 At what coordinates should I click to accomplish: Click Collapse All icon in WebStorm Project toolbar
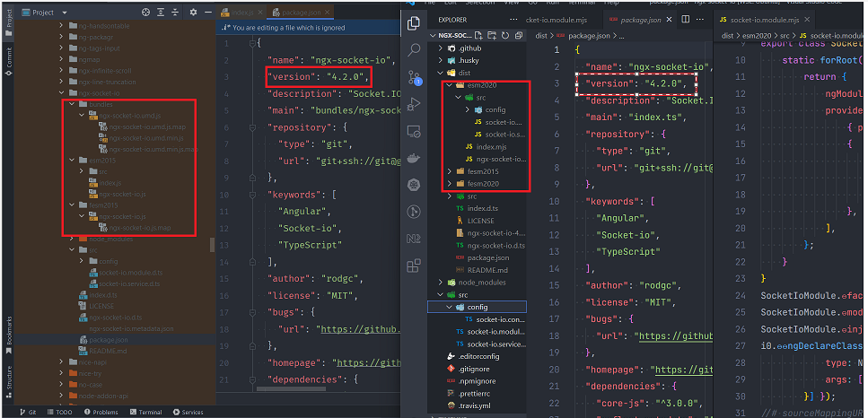point(175,13)
